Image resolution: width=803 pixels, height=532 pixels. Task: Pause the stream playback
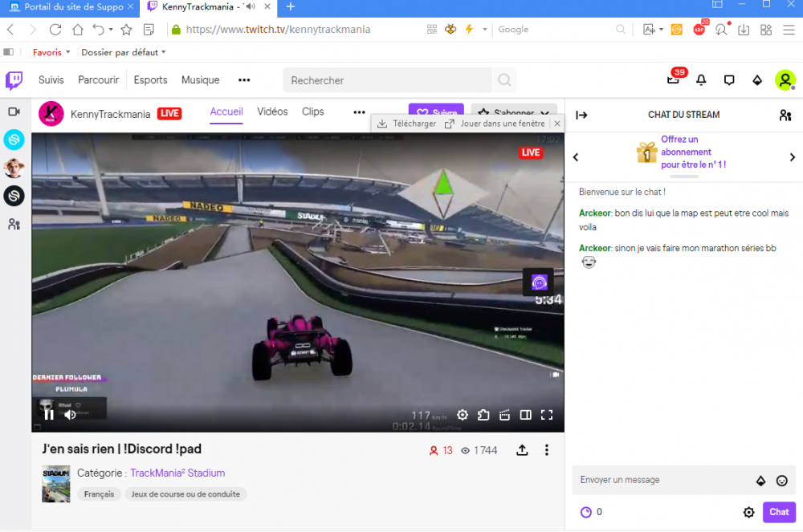[x=49, y=415]
